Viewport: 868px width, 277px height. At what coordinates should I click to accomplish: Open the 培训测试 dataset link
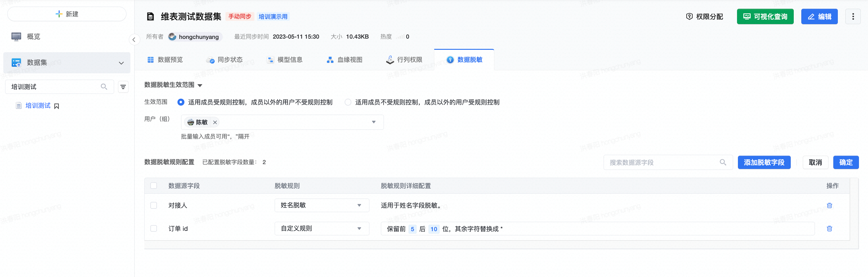pyautogui.click(x=38, y=106)
